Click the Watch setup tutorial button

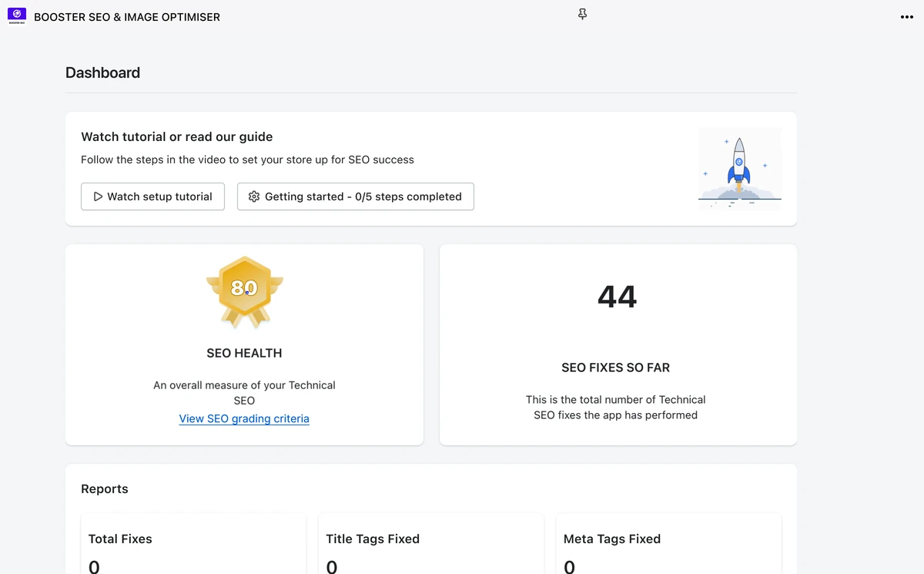point(152,196)
